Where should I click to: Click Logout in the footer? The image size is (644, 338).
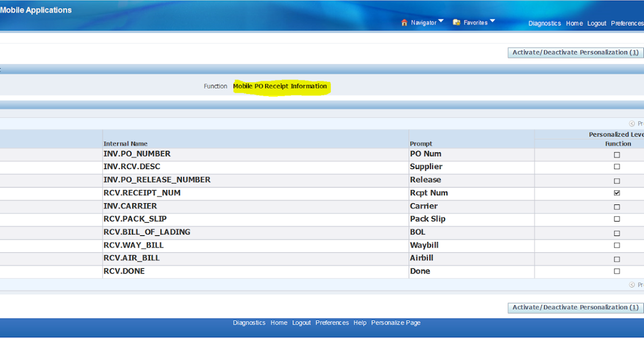(x=301, y=322)
